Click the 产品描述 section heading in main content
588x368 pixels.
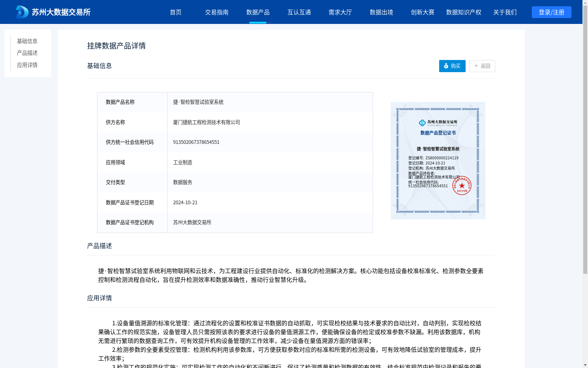coord(100,246)
